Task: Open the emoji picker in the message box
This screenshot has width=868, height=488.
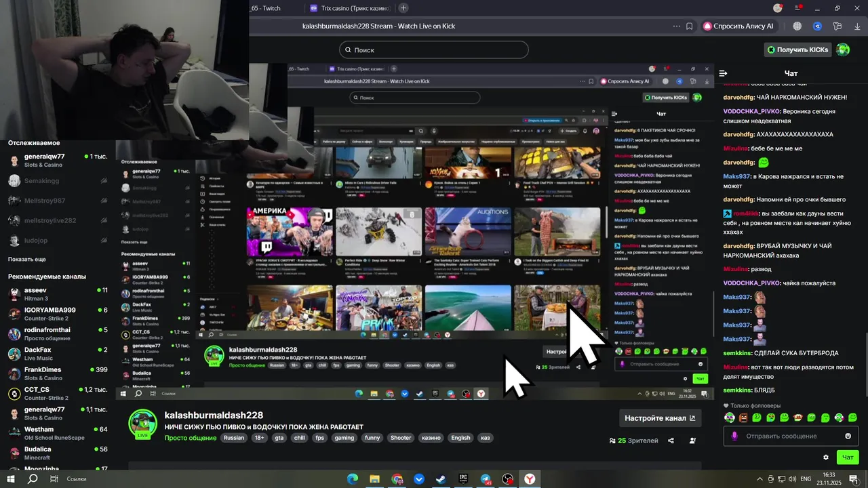Action: pyautogui.click(x=848, y=436)
